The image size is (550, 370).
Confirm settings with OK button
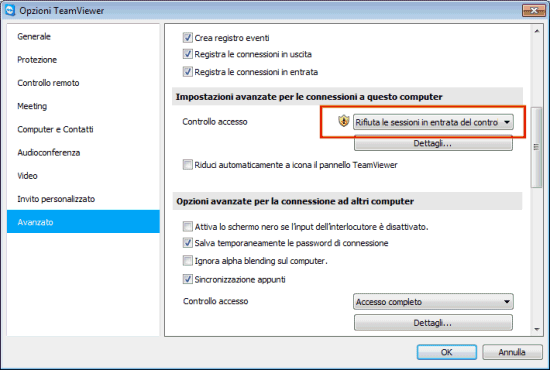447,352
